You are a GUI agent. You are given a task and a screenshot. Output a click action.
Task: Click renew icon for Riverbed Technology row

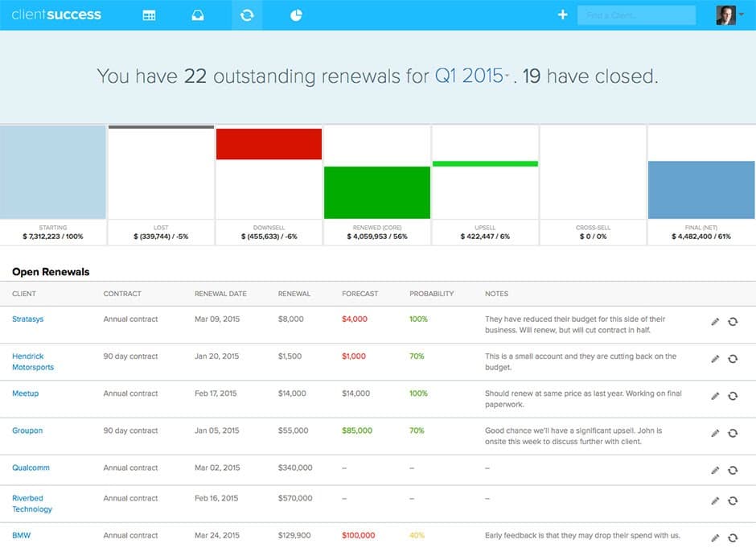point(733,501)
